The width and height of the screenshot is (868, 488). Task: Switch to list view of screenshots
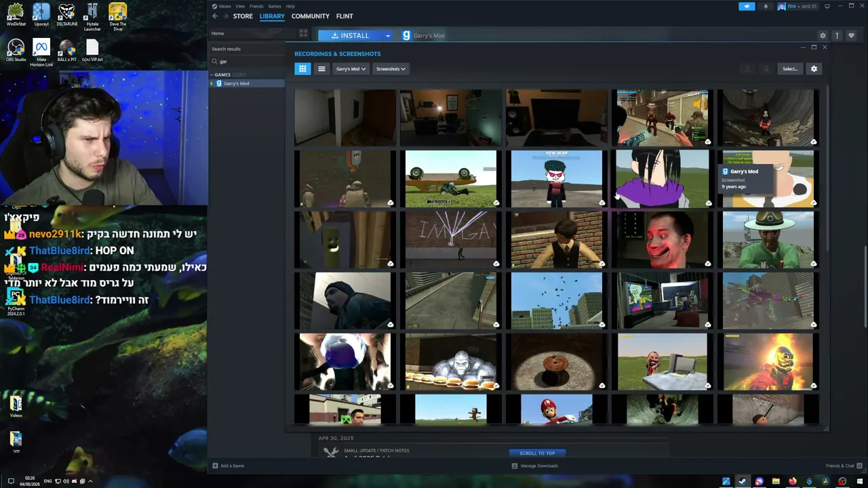click(x=321, y=68)
